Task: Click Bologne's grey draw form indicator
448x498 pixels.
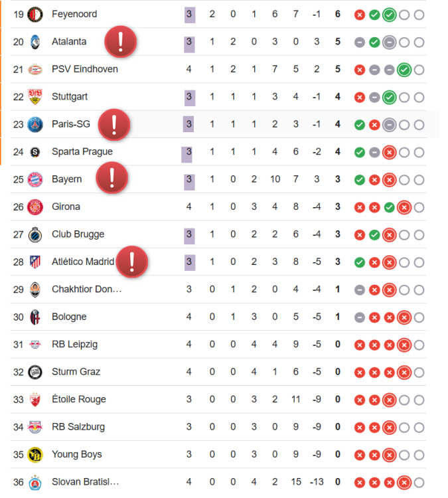Action: coord(360,317)
